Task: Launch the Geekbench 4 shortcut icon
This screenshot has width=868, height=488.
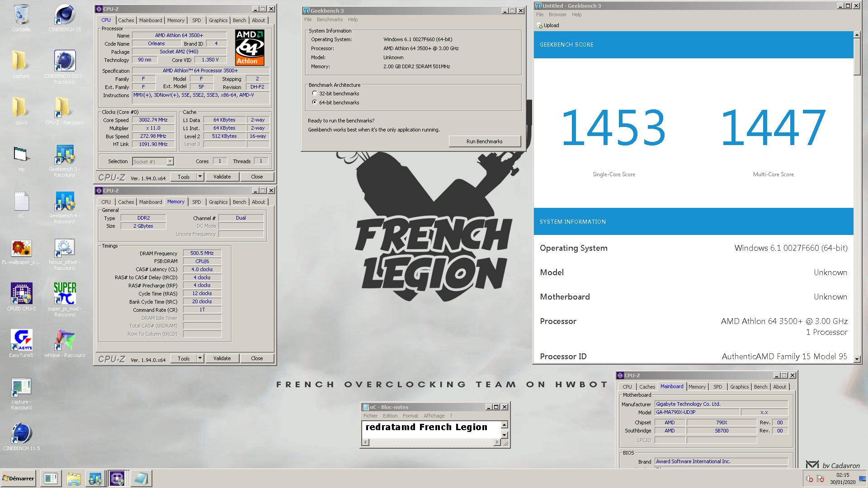Action: [x=65, y=201]
